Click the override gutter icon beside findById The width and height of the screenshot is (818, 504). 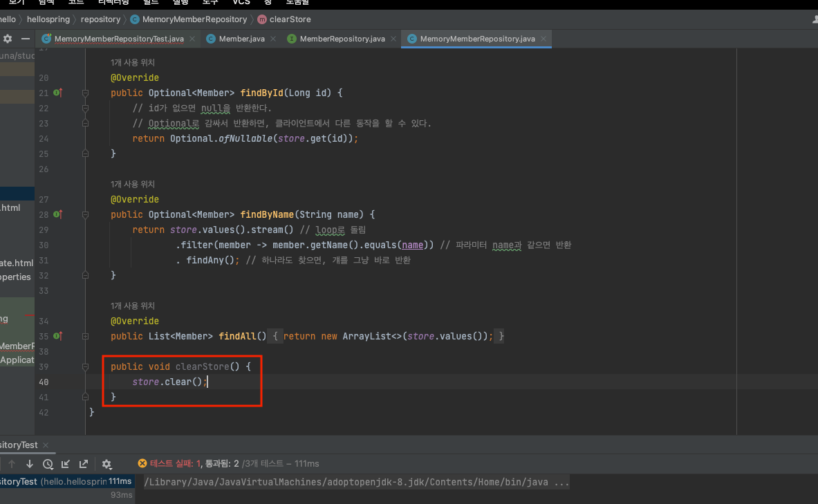(58, 93)
